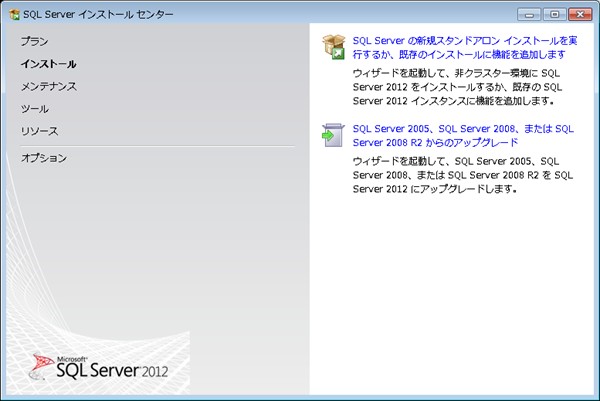Open the SQL Server 2005/2008 からのアップグレード link
Image resolution: width=600 pixels, height=401 pixels.
click(463, 135)
